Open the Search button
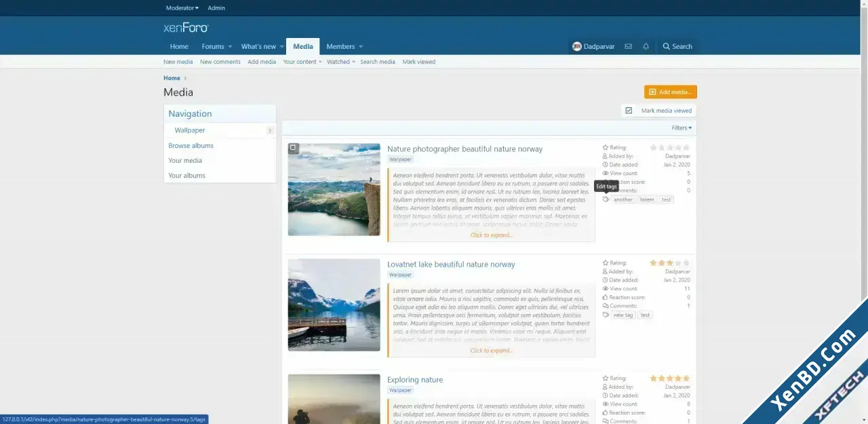 tap(677, 46)
